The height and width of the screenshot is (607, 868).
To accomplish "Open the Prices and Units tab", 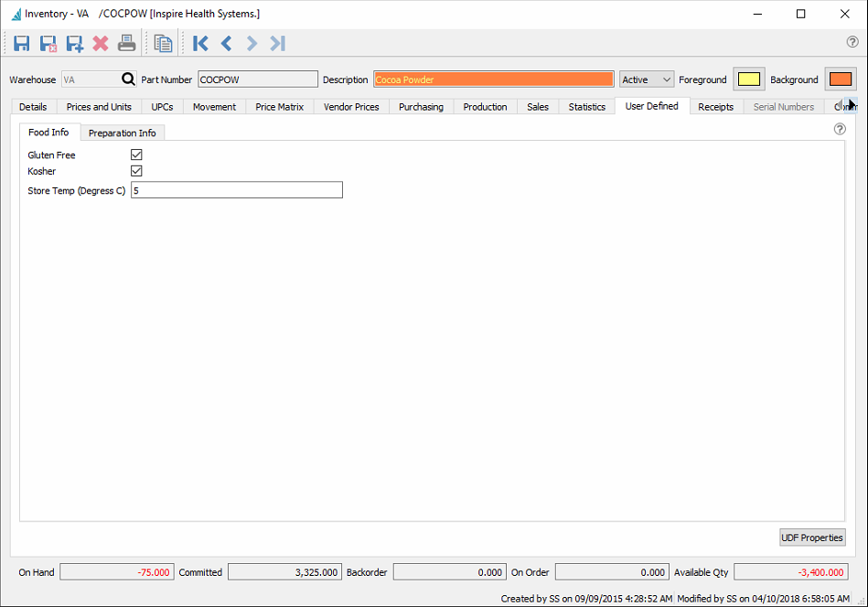I will point(99,107).
